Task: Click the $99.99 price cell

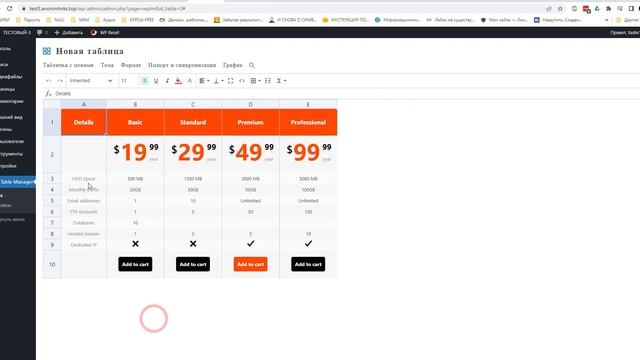Action: tap(308, 154)
